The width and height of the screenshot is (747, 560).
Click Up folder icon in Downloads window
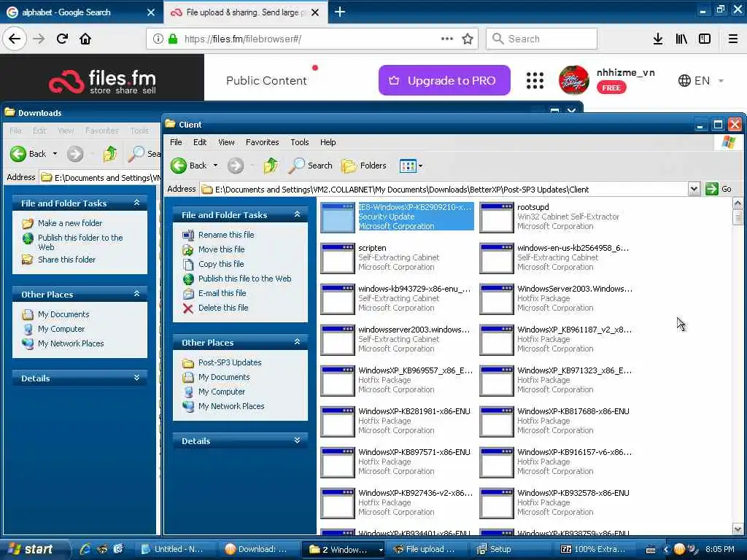coord(110,153)
